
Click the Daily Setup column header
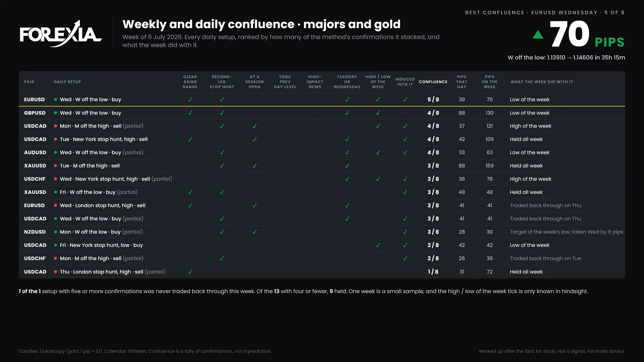click(67, 82)
